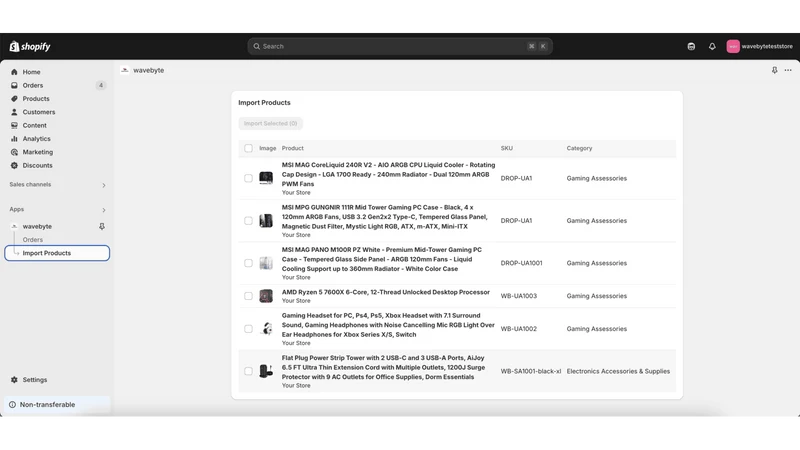800x450 pixels.
Task: Click the Content icon in sidebar
Action: tap(14, 125)
